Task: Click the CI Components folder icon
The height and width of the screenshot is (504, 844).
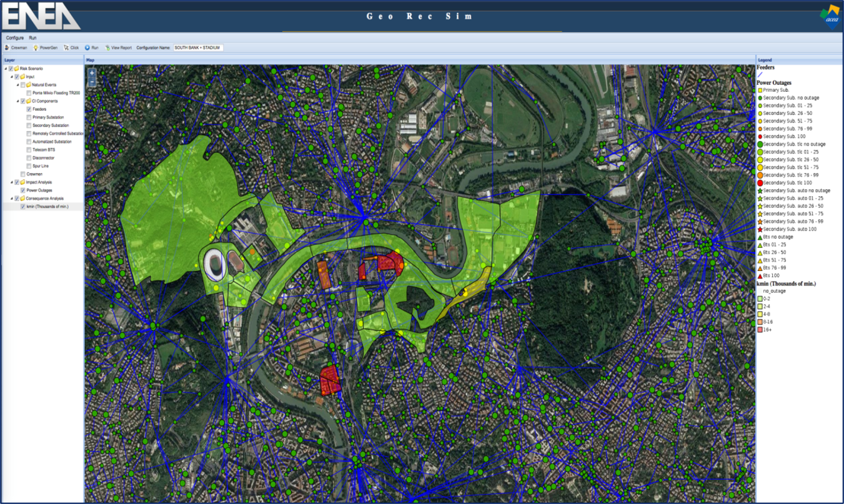Action: tap(29, 101)
